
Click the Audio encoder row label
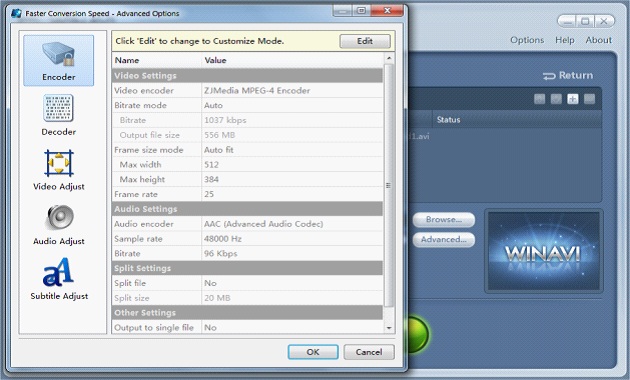click(144, 224)
